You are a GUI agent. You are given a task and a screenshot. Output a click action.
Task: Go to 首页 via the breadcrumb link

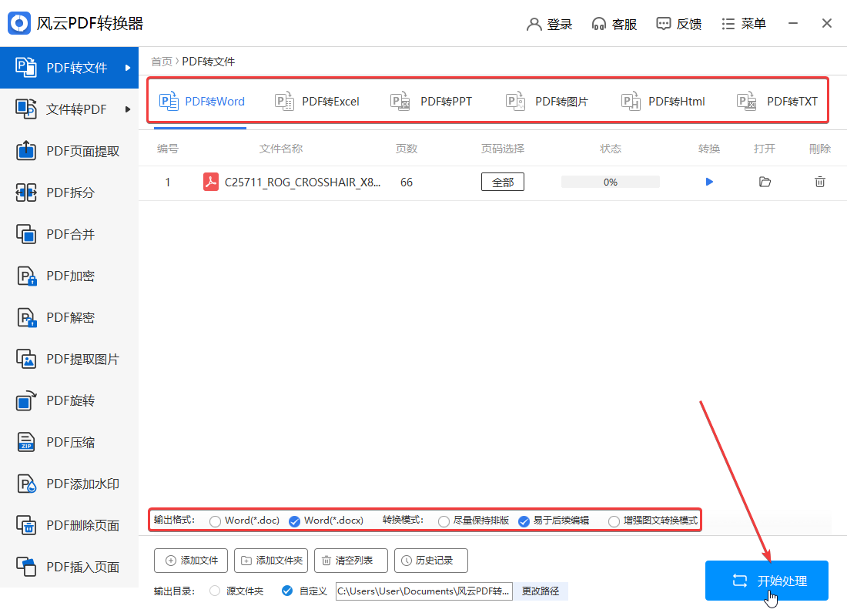(x=161, y=62)
